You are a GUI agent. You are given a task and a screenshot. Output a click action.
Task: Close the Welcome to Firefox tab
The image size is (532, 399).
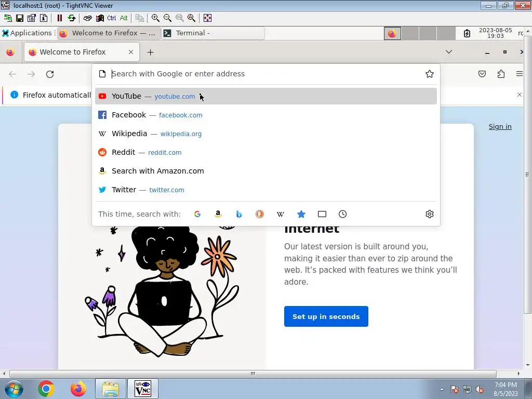(131, 52)
